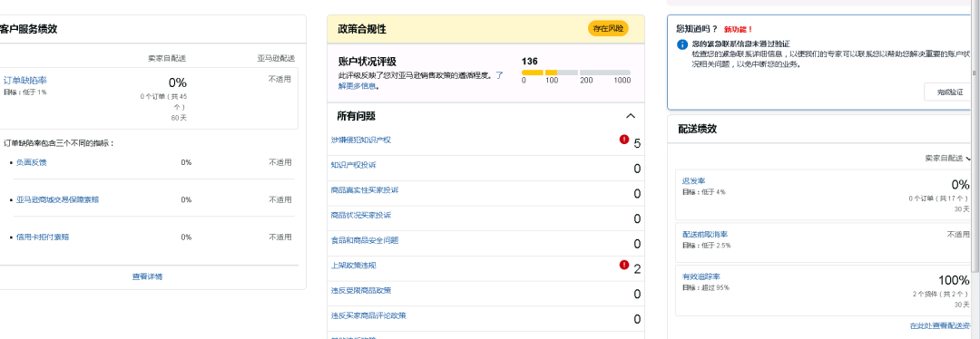Open the 涉嫌侵犯知识产权 issue link
The height and width of the screenshot is (339, 980).
pyautogui.click(x=361, y=140)
